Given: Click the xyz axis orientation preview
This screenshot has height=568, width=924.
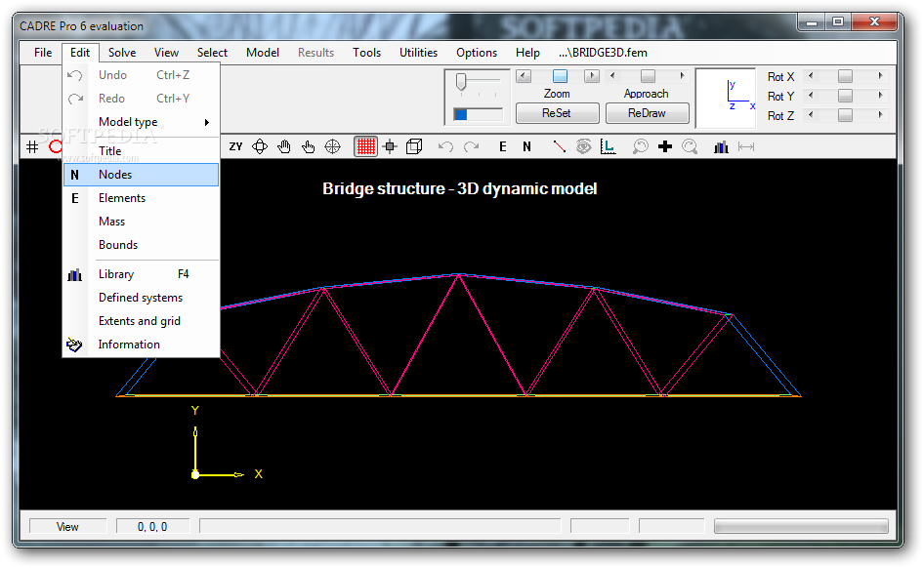Looking at the screenshot, I should click(726, 98).
